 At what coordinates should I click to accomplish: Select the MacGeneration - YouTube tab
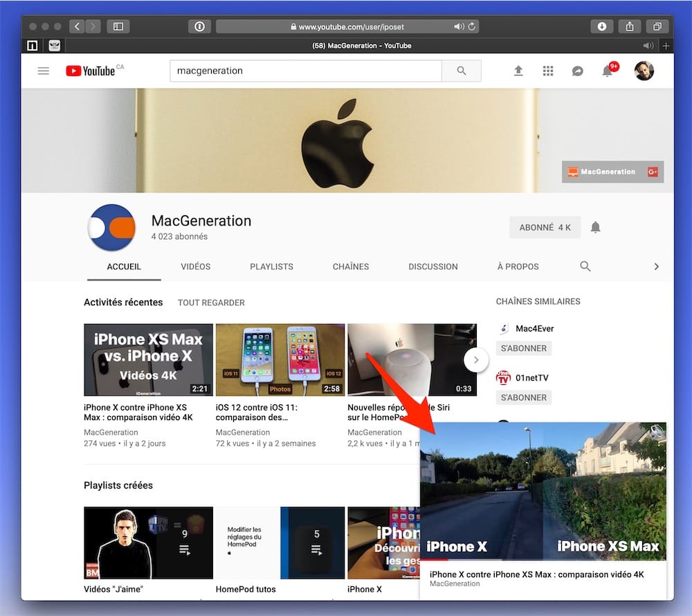361,46
